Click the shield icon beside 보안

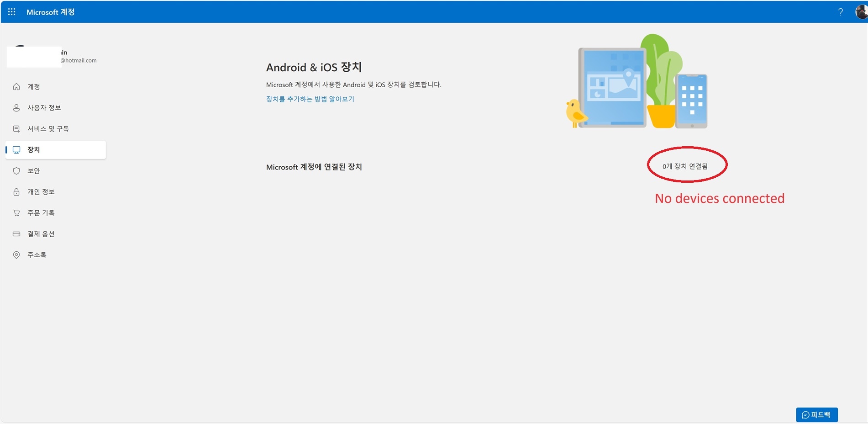coord(16,171)
